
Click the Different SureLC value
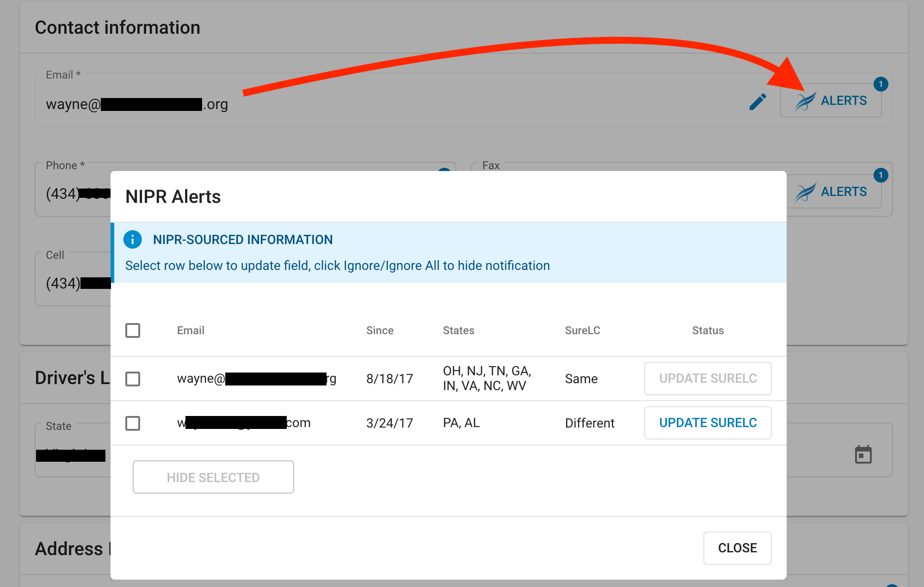pos(590,423)
